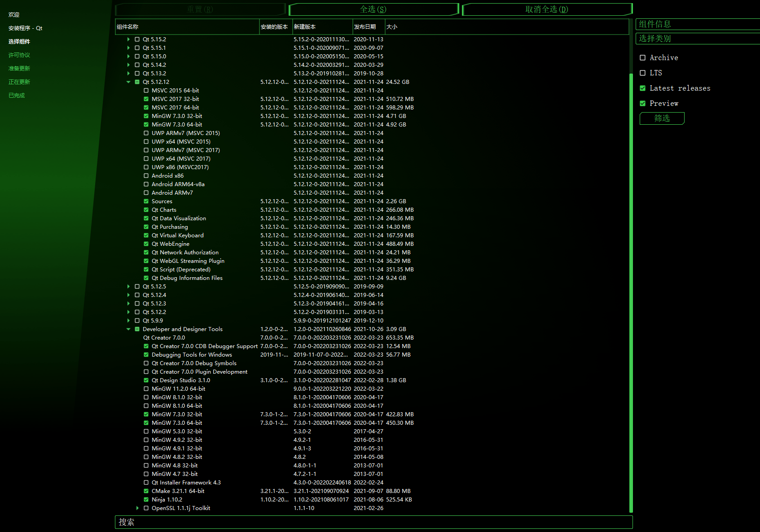Uncheck the MinGW 7.3.0 64-bit Qt 5.12.12 checkbox
Screen dimensions: 760x532
coord(146,125)
